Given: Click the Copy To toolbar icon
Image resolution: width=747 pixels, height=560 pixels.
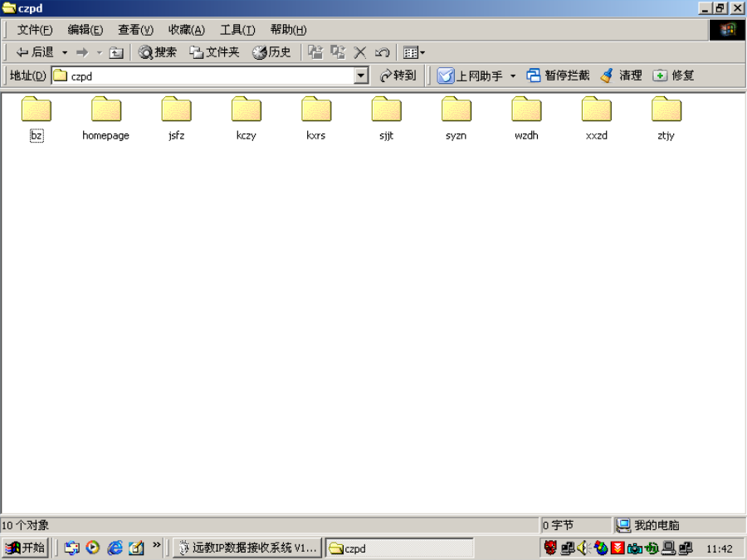Looking at the screenshot, I should [339, 52].
